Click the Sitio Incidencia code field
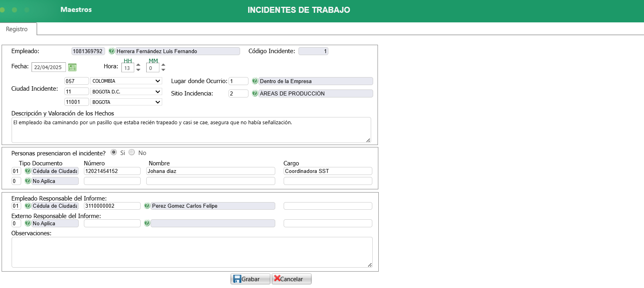Screen dimensions: 644x288 (x=239, y=93)
